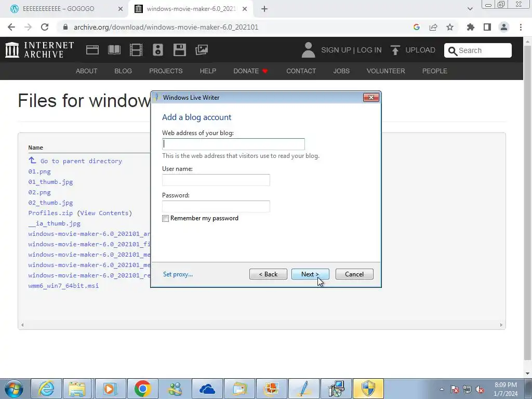This screenshot has width=532, height=399.
Task: Select the windows-movie-maker-6.0 tab
Action: tap(191, 9)
